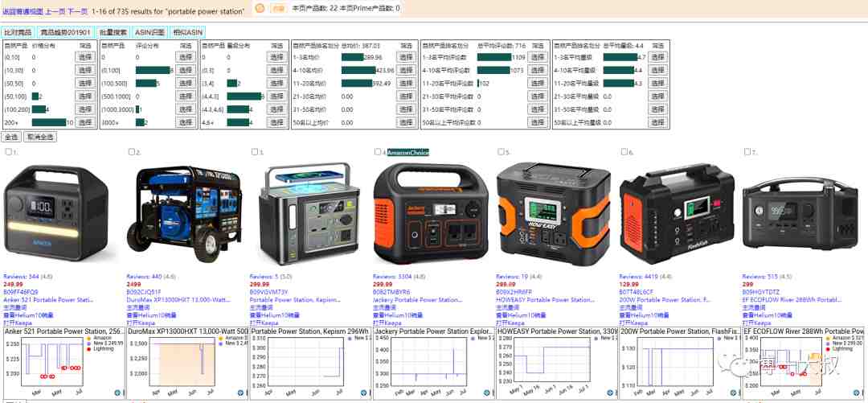Tick checkbox for product 5
The width and height of the screenshot is (868, 403).
click(x=501, y=152)
